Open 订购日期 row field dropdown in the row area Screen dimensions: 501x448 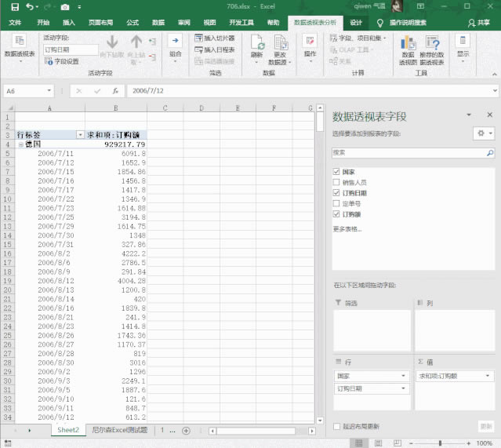(x=403, y=388)
